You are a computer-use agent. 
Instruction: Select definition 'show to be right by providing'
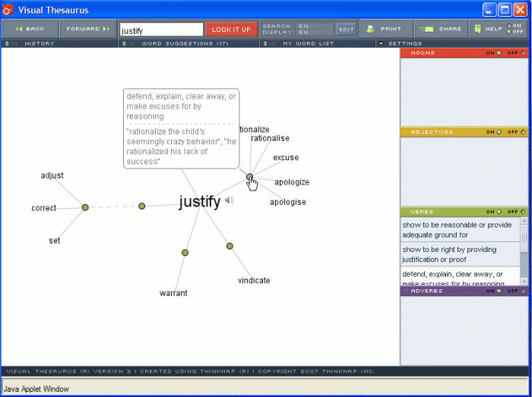460,254
